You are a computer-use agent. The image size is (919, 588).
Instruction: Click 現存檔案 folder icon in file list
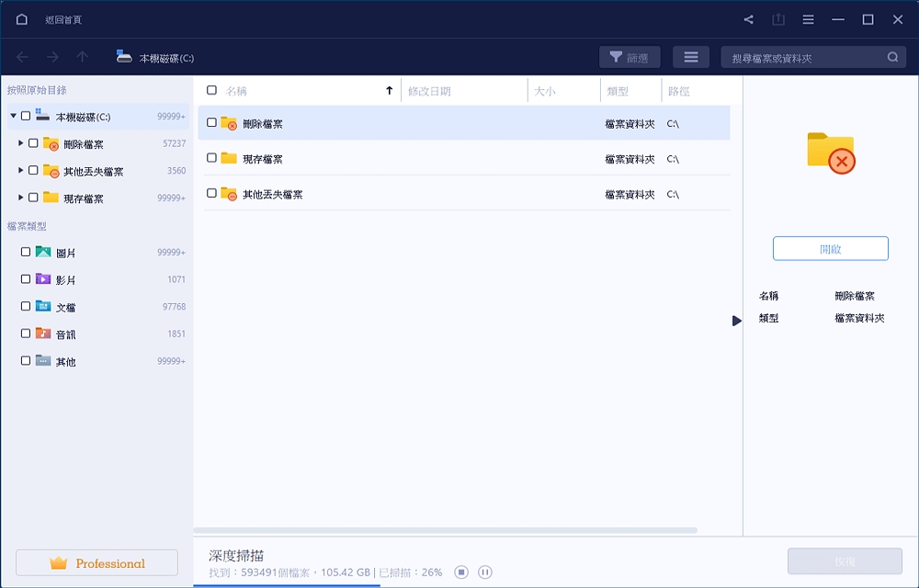(x=229, y=158)
